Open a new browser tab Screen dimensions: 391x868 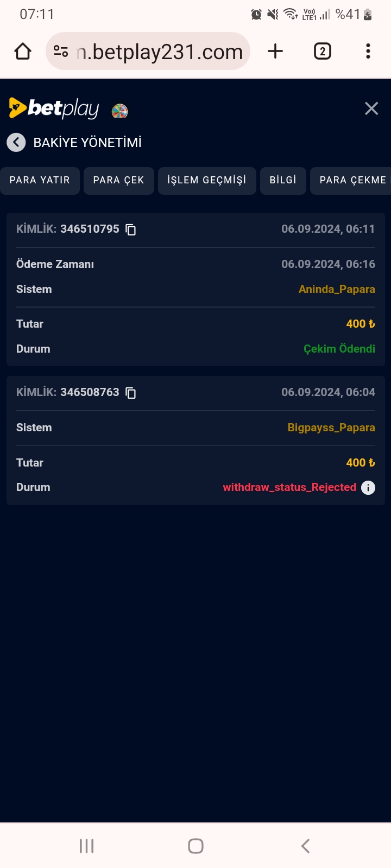click(x=275, y=52)
